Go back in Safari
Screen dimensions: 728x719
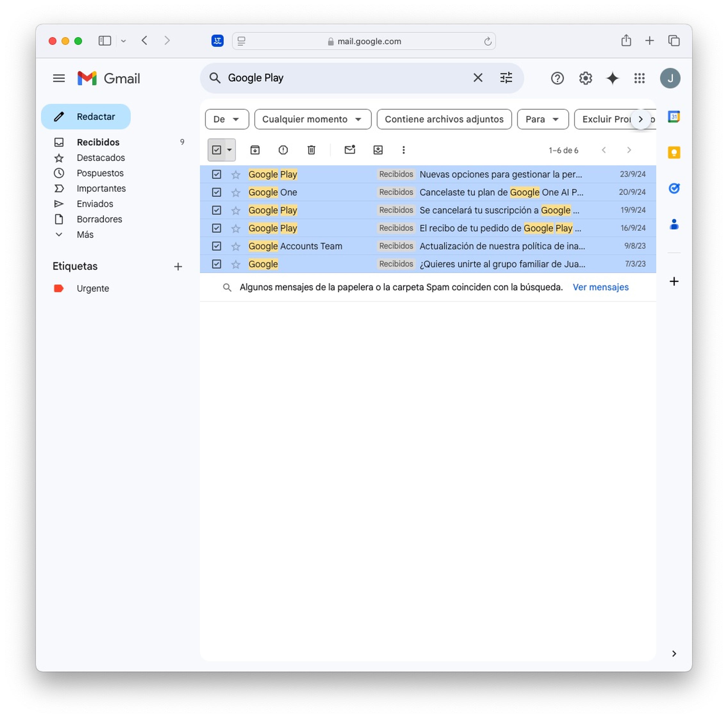[x=144, y=41]
